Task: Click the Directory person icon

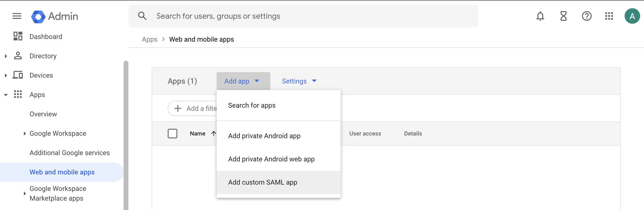Action: tap(18, 55)
